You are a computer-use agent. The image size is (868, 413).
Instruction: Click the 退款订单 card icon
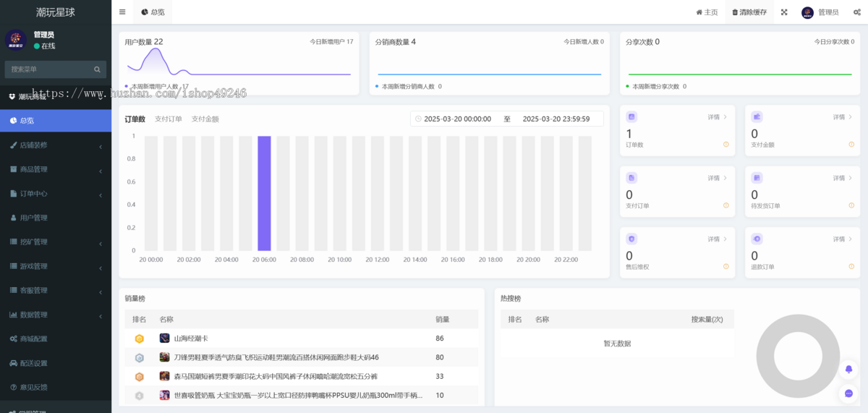(x=757, y=239)
